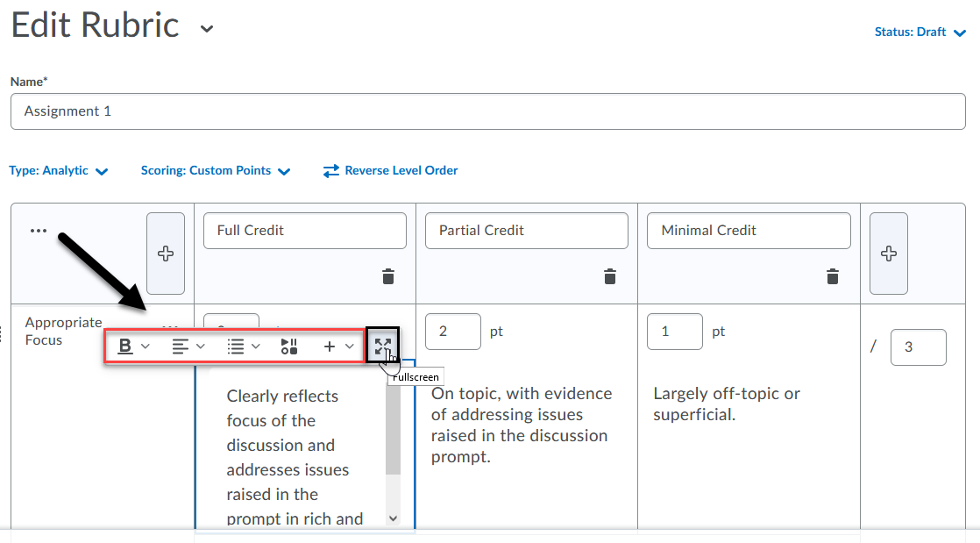Add a level with the right plus button
This screenshot has width=980, height=543.
pyautogui.click(x=888, y=254)
